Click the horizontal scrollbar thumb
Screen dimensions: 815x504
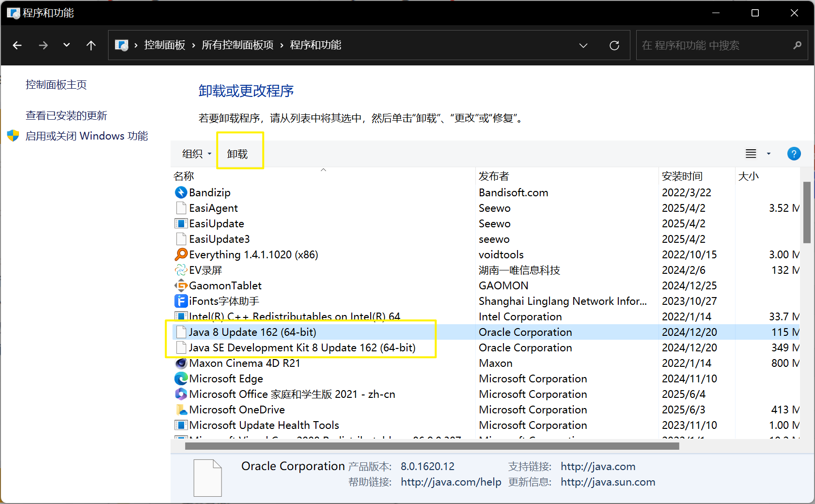(x=432, y=446)
